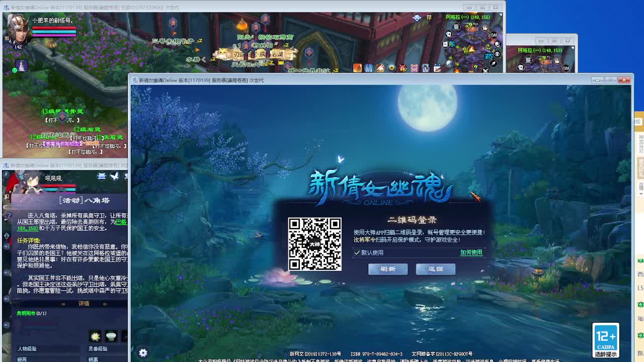The height and width of the screenshot is (362, 644).
Task: Click the crossed swords icon below the minimap
Action: coord(486,70)
